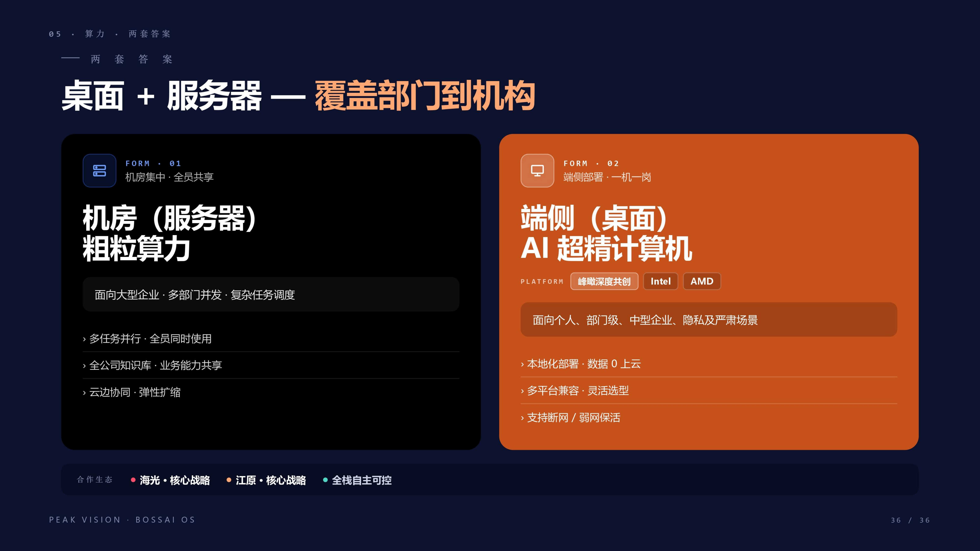Click the PEAK VISION · BOSSAI OS footer text

(122, 520)
